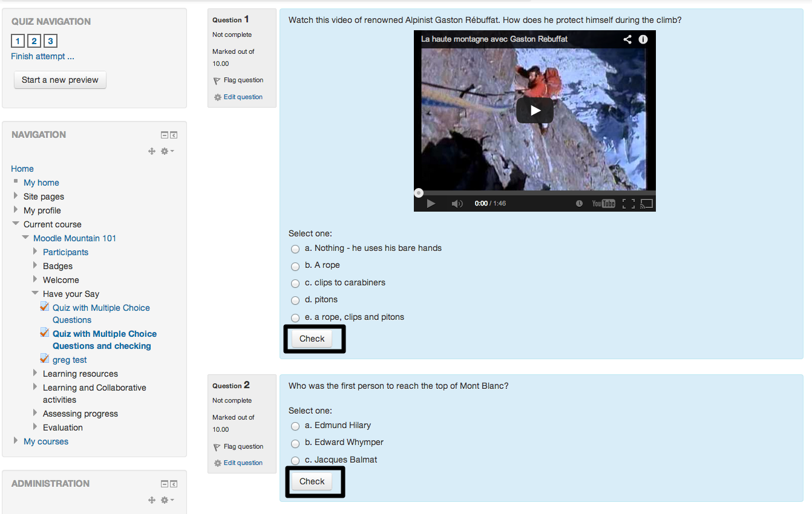Open Edit question link for Question 2

(x=243, y=463)
